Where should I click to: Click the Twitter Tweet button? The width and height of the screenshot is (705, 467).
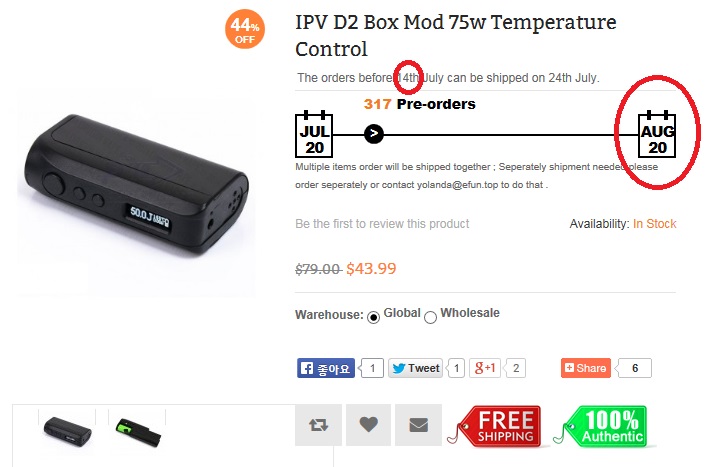pos(415,368)
